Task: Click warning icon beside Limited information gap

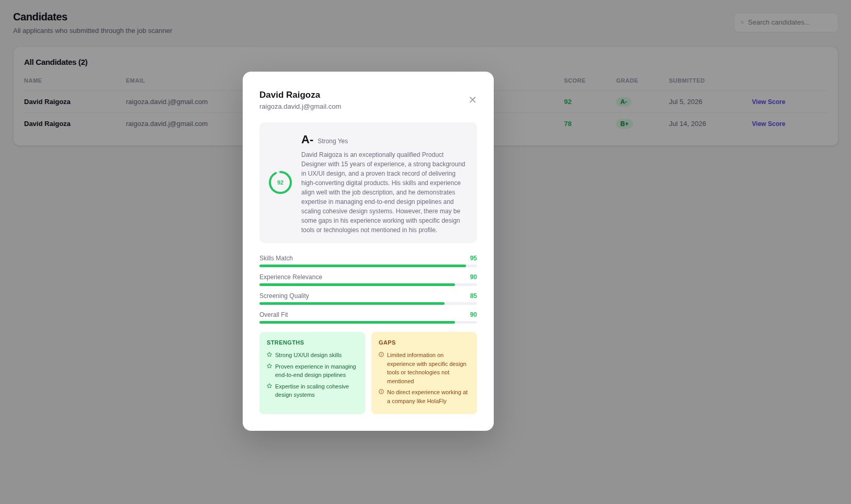Action: [x=381, y=354]
